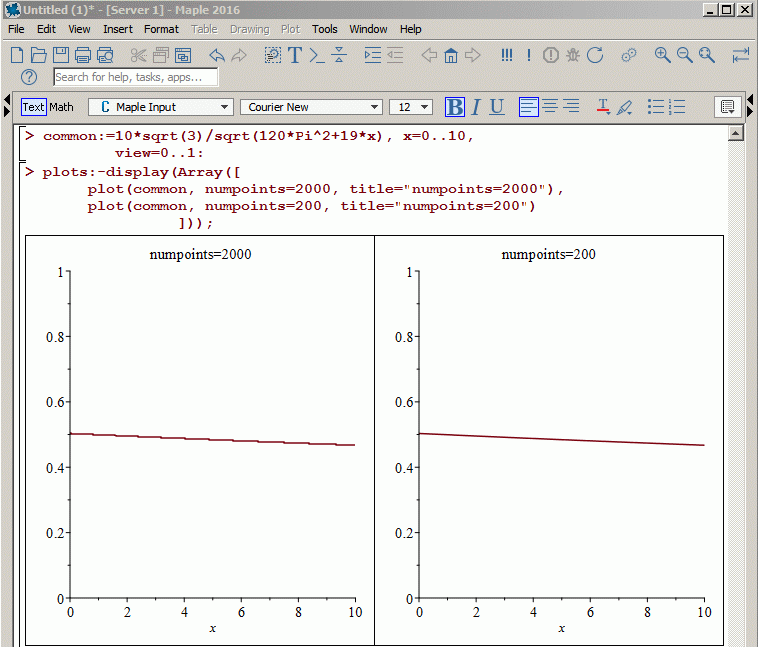
Task: Toggle Underline formatting
Action: pos(497,107)
